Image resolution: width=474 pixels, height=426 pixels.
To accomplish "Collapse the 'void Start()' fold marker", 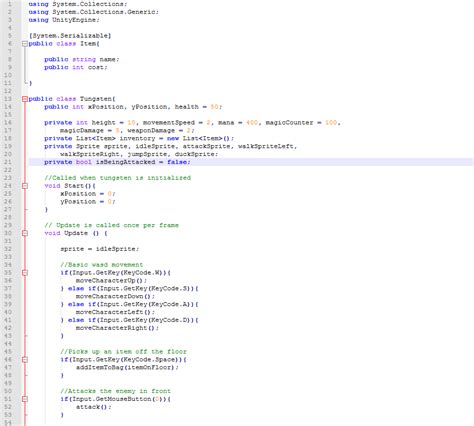I will tap(25, 186).
